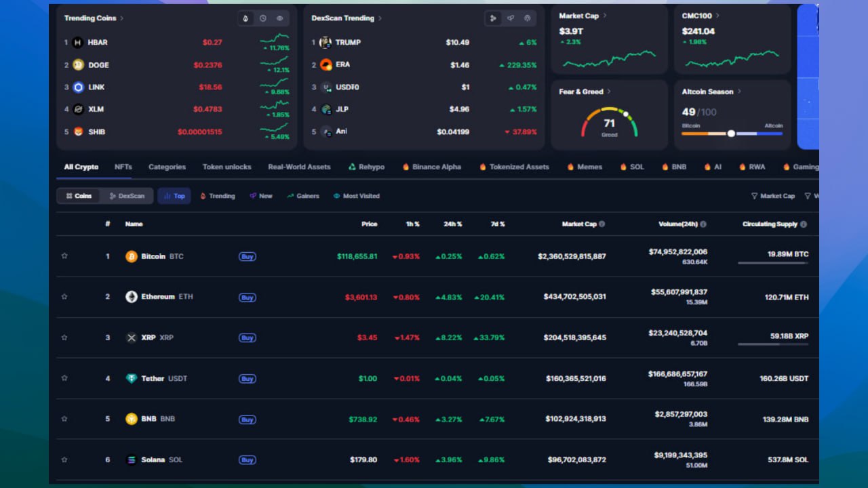Screen dimensions: 868x488
Task: Click the Altcoin Season slider handle
Action: tap(731, 134)
